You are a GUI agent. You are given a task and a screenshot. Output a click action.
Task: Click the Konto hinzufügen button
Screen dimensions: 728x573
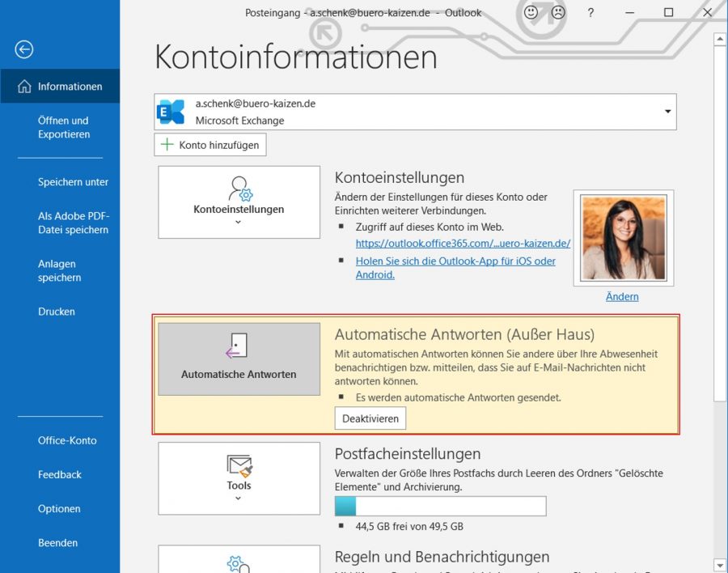click(x=210, y=145)
